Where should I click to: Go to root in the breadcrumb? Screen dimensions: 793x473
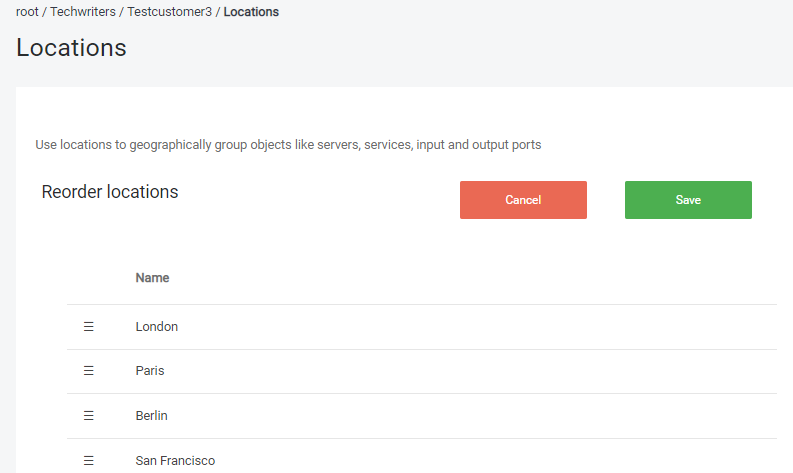point(27,12)
